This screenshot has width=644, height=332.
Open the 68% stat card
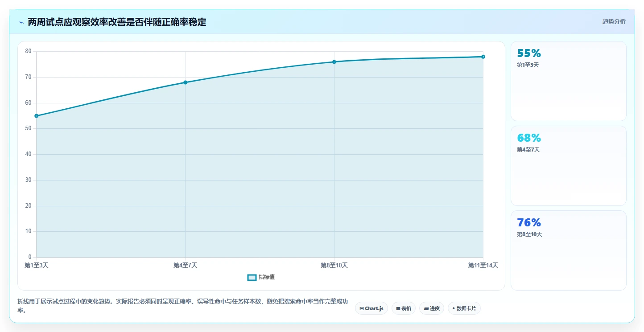[569, 166]
